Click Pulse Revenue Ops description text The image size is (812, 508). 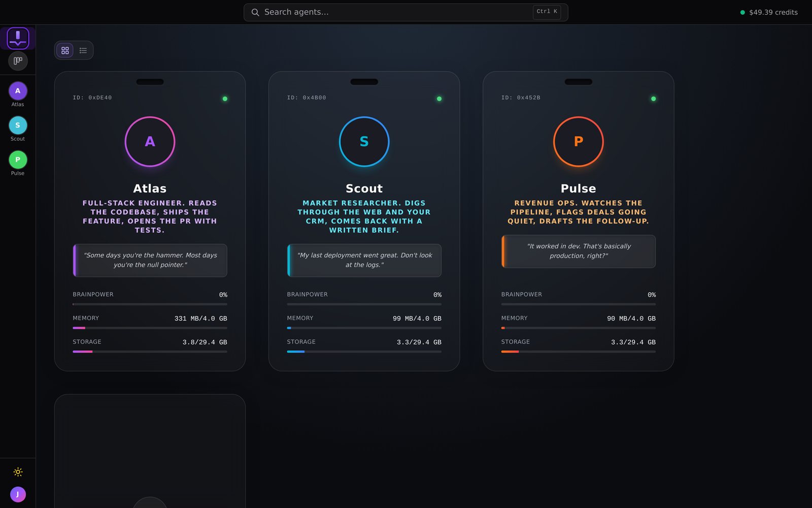click(578, 212)
